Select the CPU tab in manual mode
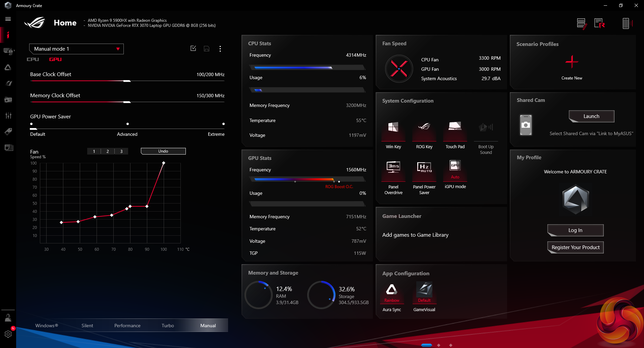Image resolution: width=644 pixels, height=348 pixels. click(33, 59)
